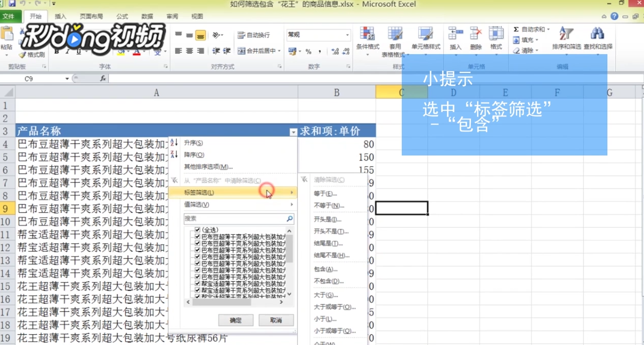Open the 数字 group dialog launcher
644x345 pixels.
[x=348, y=67]
